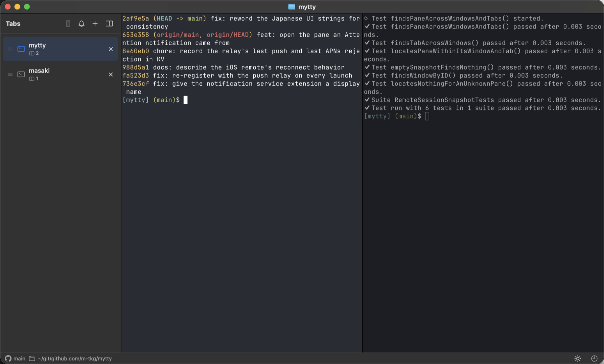This screenshot has width=604, height=364.
Task: Click commit hash fa523d3
Action: tap(136, 75)
